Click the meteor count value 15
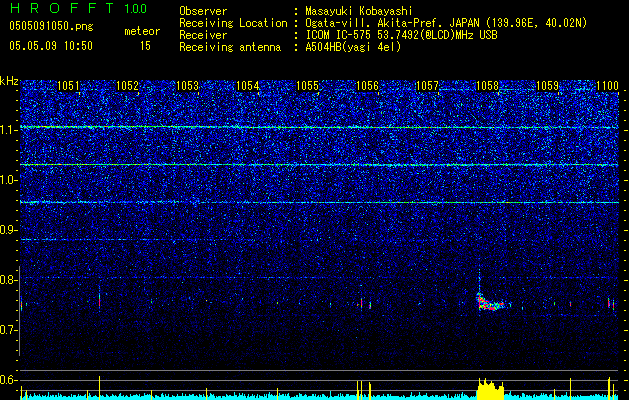Image resolution: width=629 pixels, height=400 pixels. (x=145, y=46)
